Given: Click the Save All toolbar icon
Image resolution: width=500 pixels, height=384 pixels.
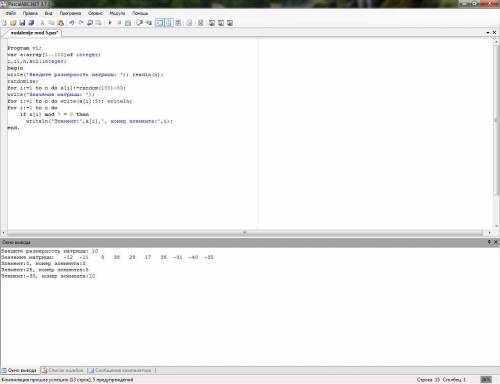Looking at the screenshot, I should (x=31, y=23).
